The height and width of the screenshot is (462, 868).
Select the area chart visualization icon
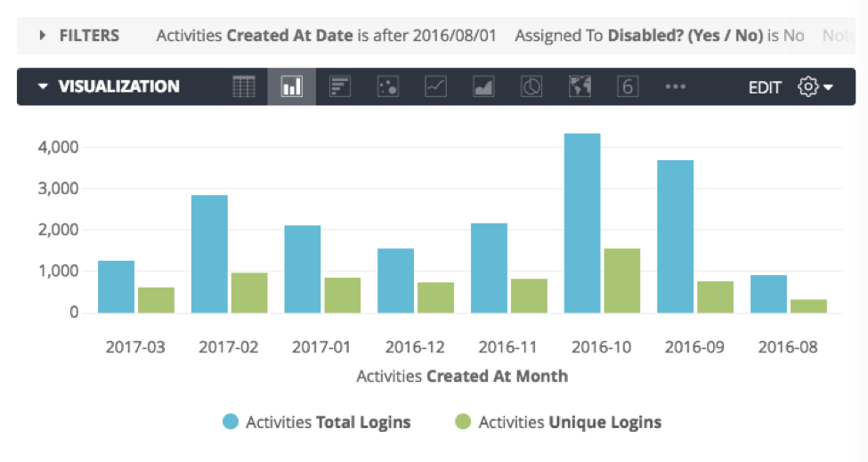click(x=483, y=87)
